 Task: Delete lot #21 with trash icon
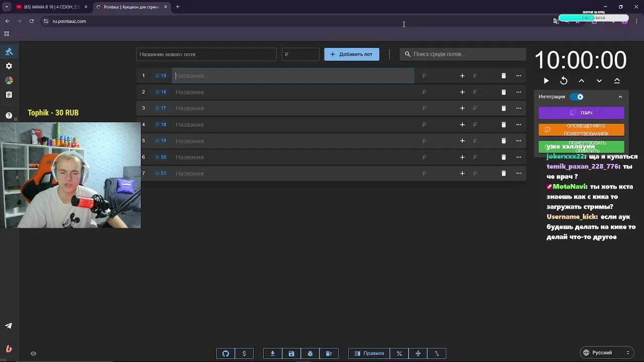pos(504,173)
